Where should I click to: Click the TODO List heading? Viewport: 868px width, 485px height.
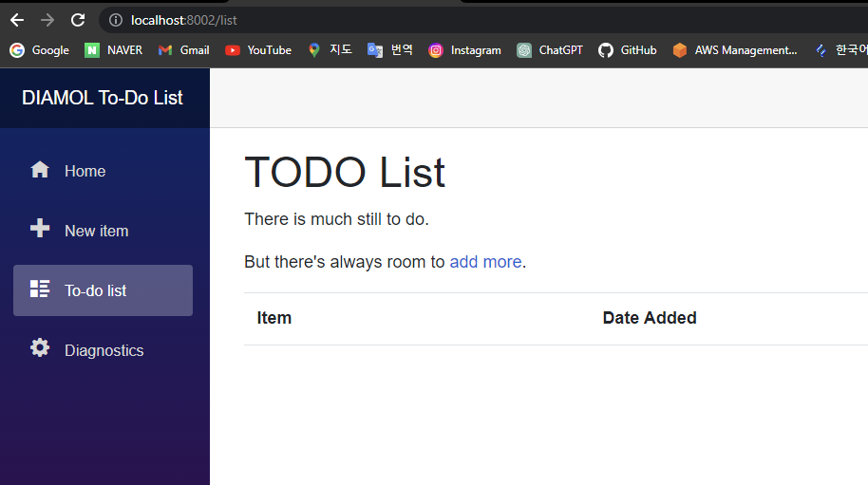click(x=345, y=172)
